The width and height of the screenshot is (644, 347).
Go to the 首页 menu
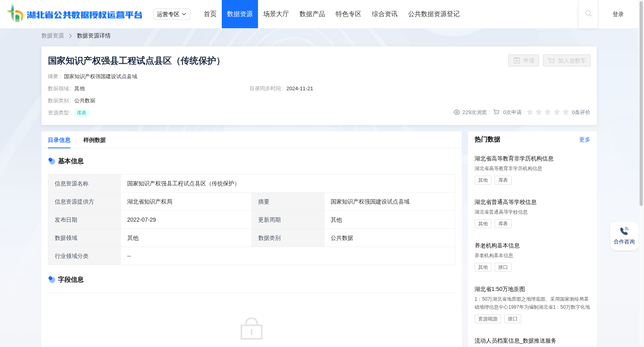coord(210,14)
